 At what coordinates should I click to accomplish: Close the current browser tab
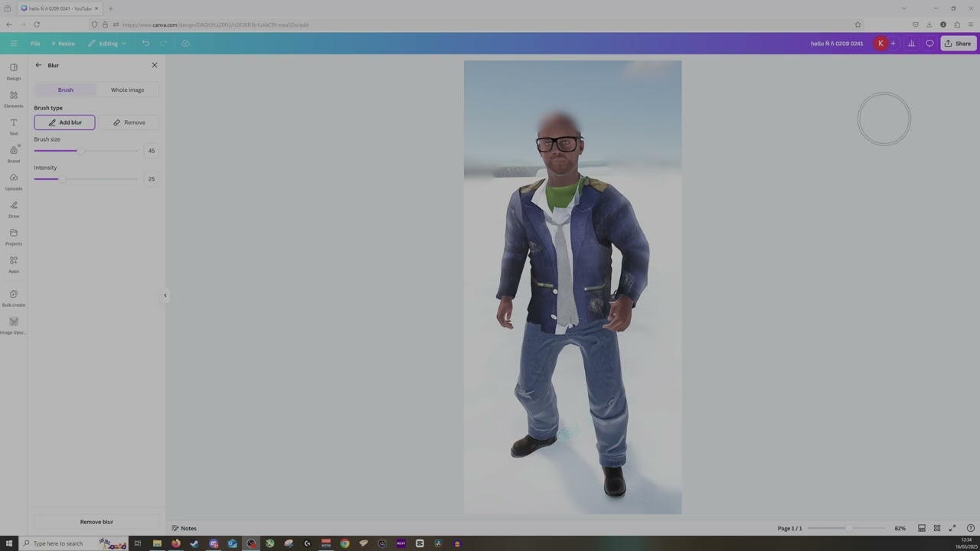click(96, 8)
